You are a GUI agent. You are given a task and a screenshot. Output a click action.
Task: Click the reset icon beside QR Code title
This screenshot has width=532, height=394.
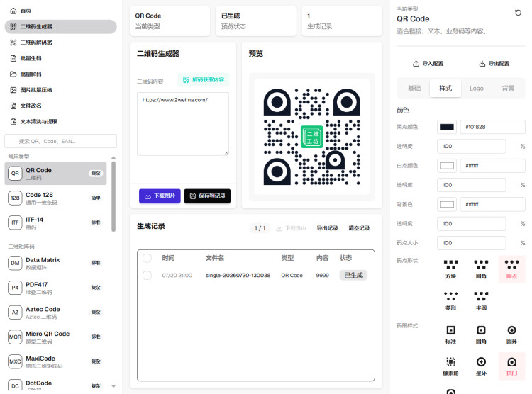(518, 13)
